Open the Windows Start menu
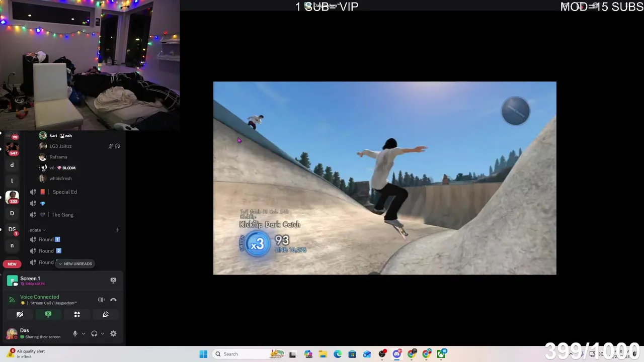The height and width of the screenshot is (362, 644). (203, 354)
